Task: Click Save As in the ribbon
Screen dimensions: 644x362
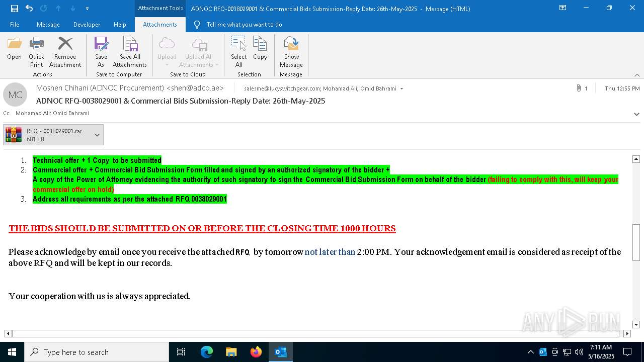Action: click(101, 52)
